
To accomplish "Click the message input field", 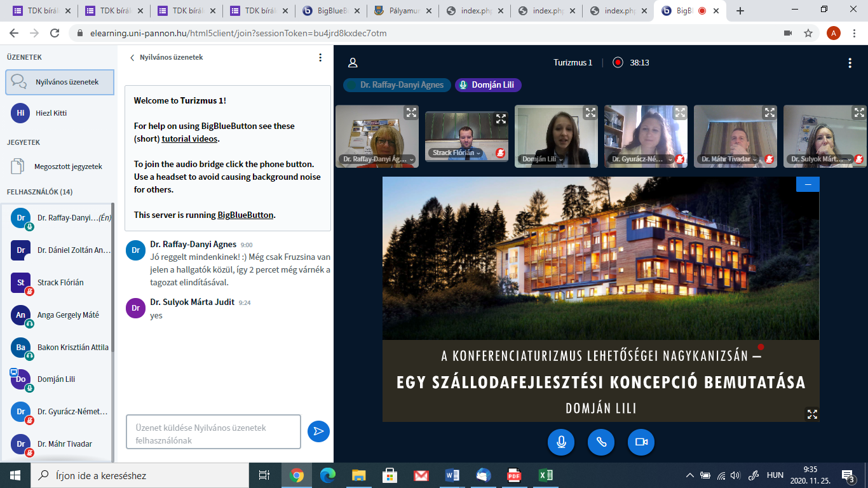I will 213,432.
